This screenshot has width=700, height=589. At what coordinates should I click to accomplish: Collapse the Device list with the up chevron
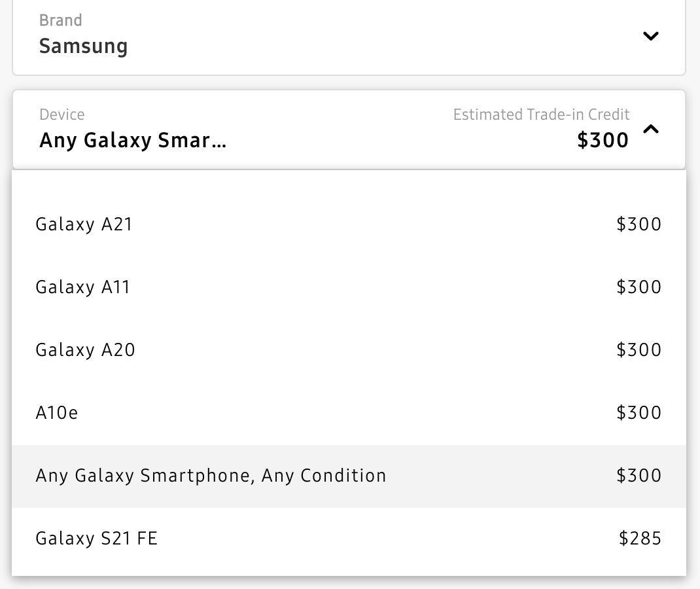650,130
